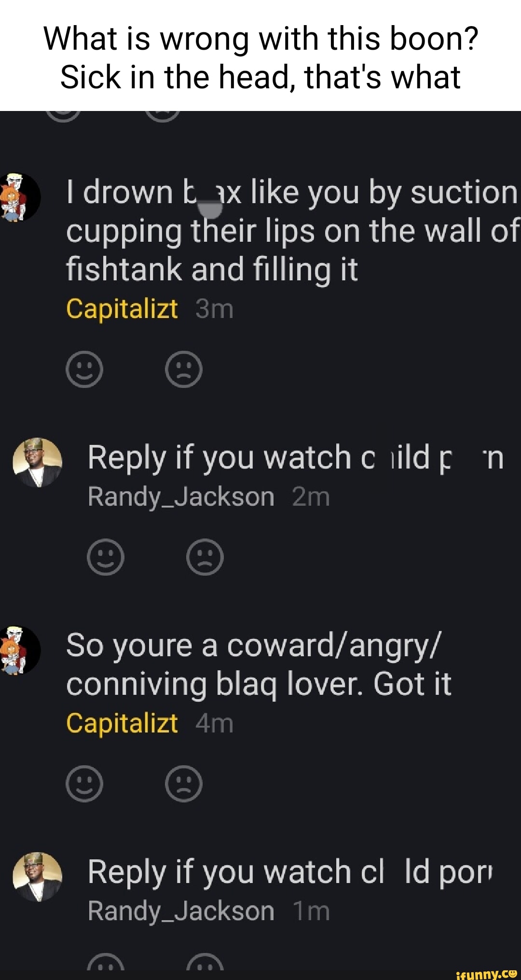Open the yellow Capitalizt username next to 4m
The height and width of the screenshot is (980, 521).
[x=122, y=723]
